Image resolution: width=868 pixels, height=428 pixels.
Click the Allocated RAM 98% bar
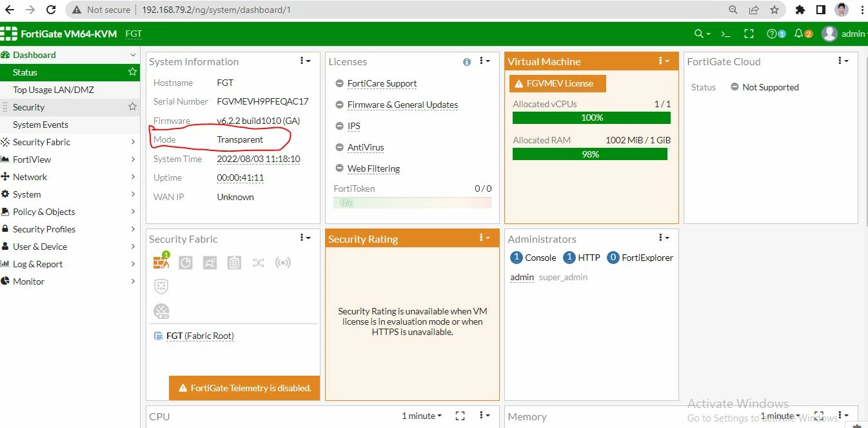point(590,154)
